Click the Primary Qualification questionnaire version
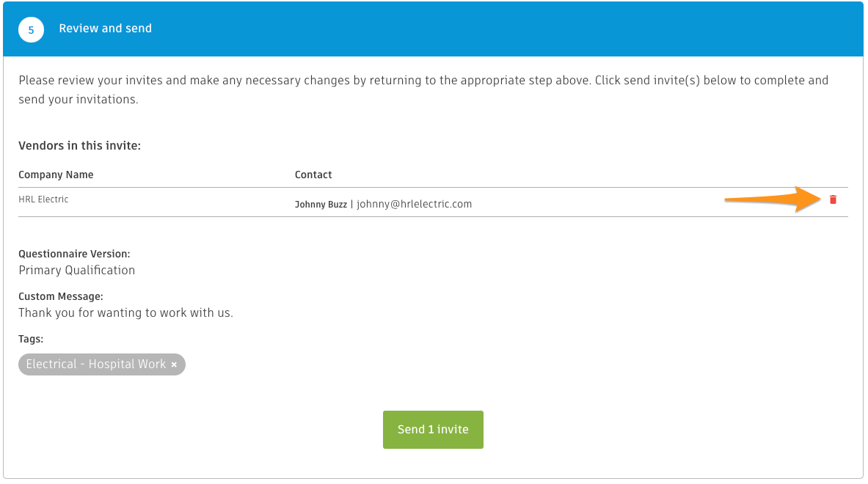Screen dimensions: 868x484 click(x=76, y=270)
